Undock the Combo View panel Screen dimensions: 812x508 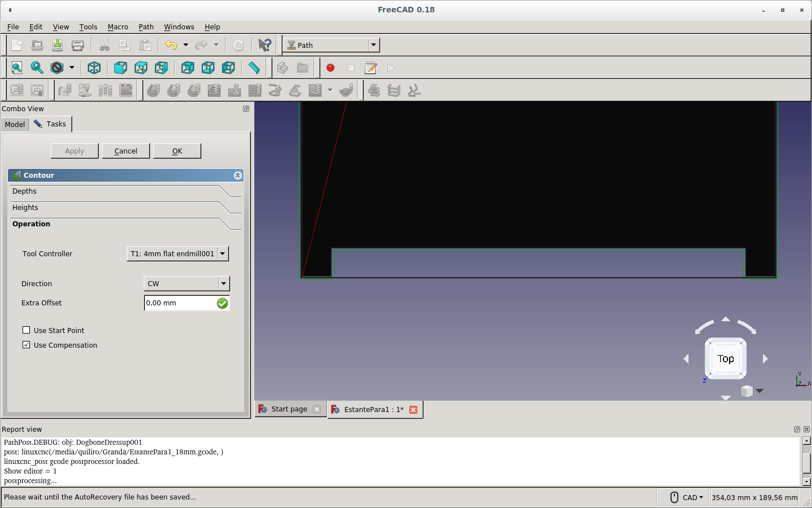tap(246, 108)
